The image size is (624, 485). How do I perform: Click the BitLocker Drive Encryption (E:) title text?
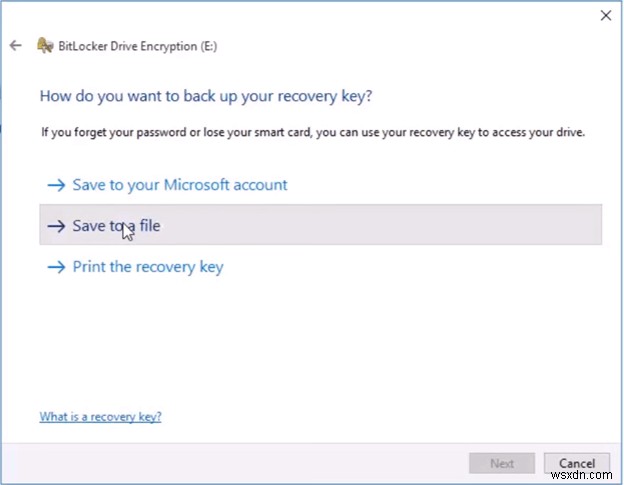coord(138,46)
